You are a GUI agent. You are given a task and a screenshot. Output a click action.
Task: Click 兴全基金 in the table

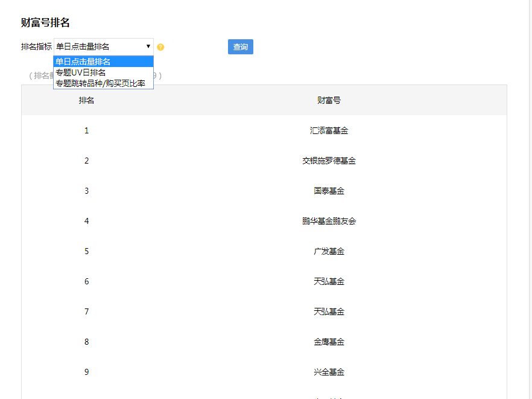click(x=329, y=372)
